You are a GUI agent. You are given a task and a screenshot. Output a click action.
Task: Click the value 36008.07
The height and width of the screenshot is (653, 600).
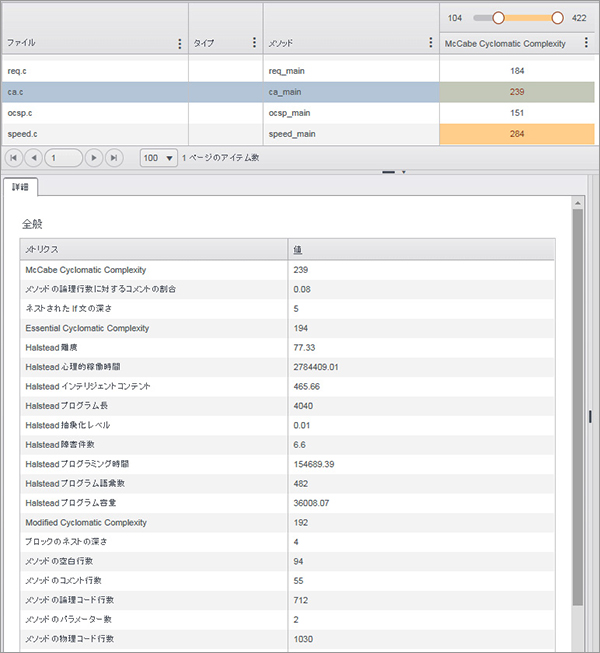pos(311,503)
